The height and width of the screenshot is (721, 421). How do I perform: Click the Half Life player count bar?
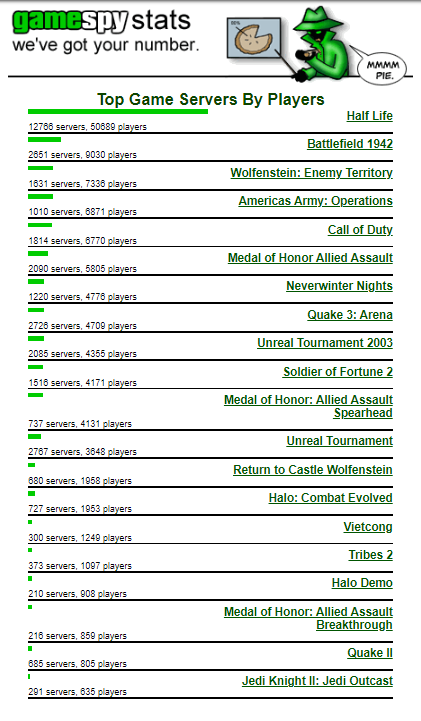point(118,111)
